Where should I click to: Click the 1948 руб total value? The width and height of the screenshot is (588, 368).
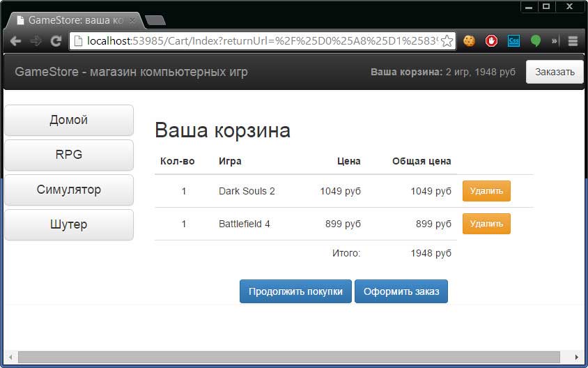431,253
